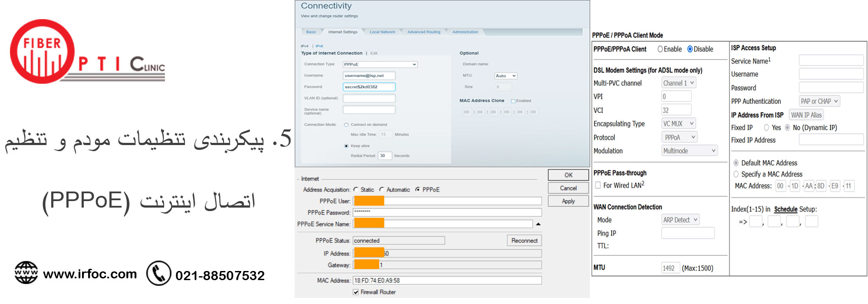This screenshot has width=868, height=304.
Task: Open the www.irfoc.com website address
Action: pyautogui.click(x=90, y=274)
